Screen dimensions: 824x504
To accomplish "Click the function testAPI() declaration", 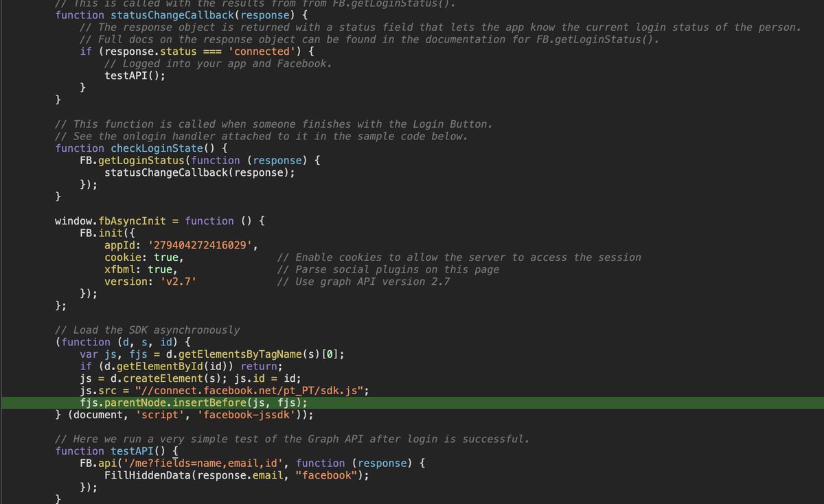I will [117, 451].
